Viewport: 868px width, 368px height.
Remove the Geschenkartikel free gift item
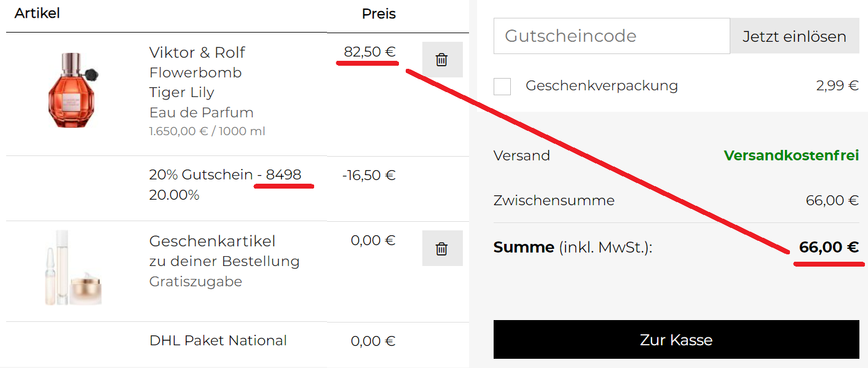(x=442, y=248)
